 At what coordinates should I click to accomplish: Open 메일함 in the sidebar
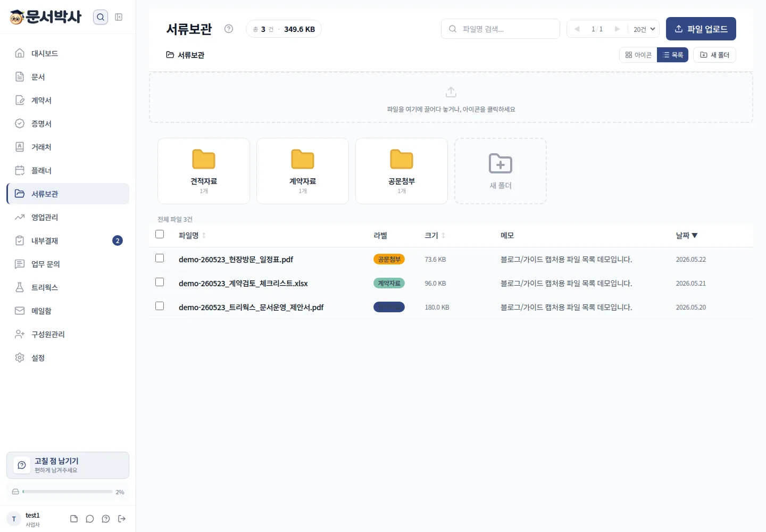click(68, 311)
